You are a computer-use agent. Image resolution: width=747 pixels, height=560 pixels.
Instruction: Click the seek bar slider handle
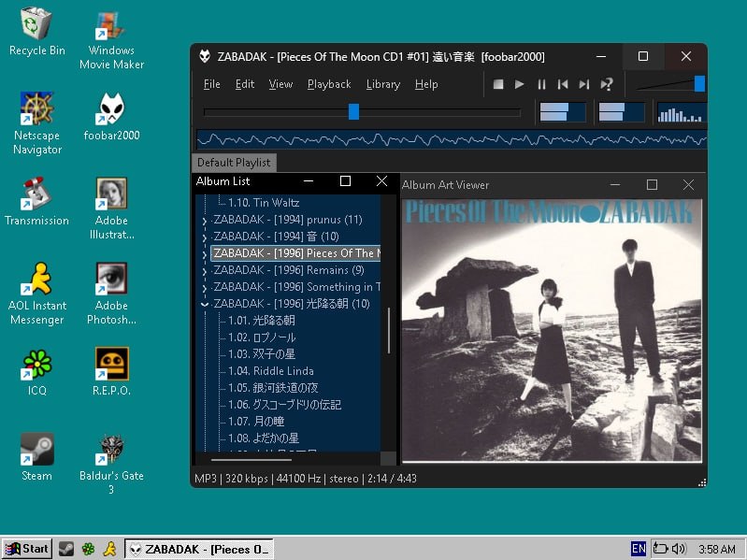(x=353, y=112)
